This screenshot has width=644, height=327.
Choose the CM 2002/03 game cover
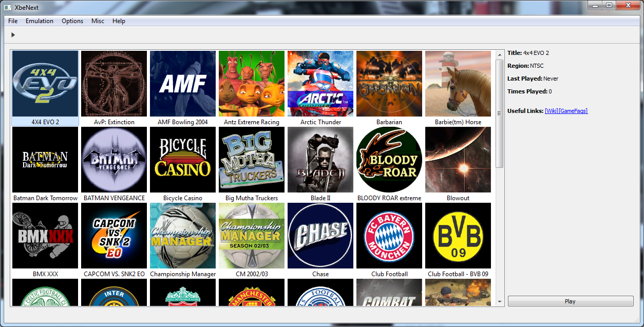point(252,236)
